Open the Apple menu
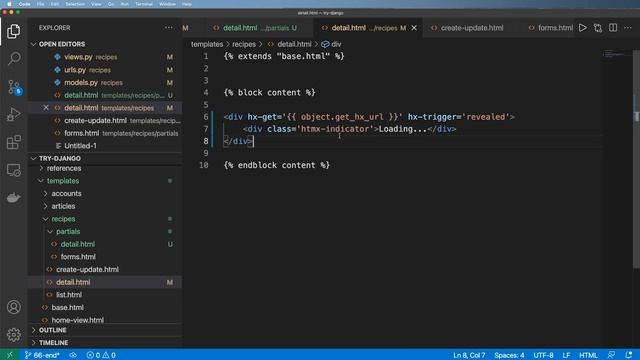The width and height of the screenshot is (640, 360). coord(9,4)
